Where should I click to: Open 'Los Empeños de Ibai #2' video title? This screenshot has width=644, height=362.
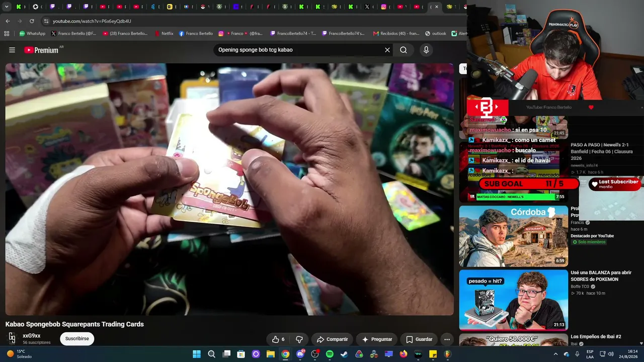pyautogui.click(x=596, y=336)
